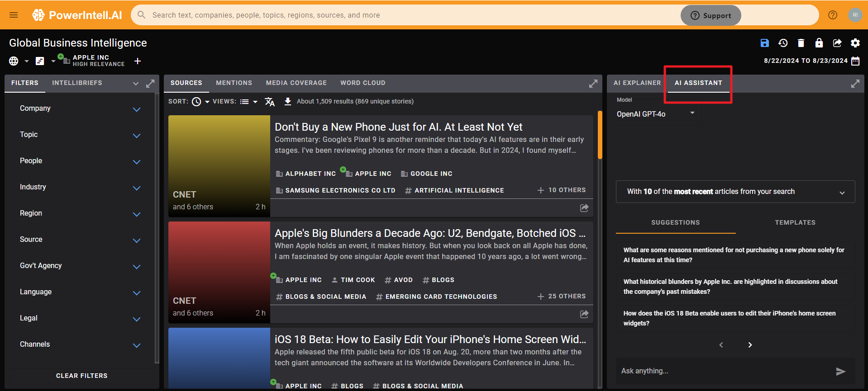This screenshot has height=391, width=868.
Task: Share the Don't Buy a New Phone article
Action: click(x=584, y=208)
